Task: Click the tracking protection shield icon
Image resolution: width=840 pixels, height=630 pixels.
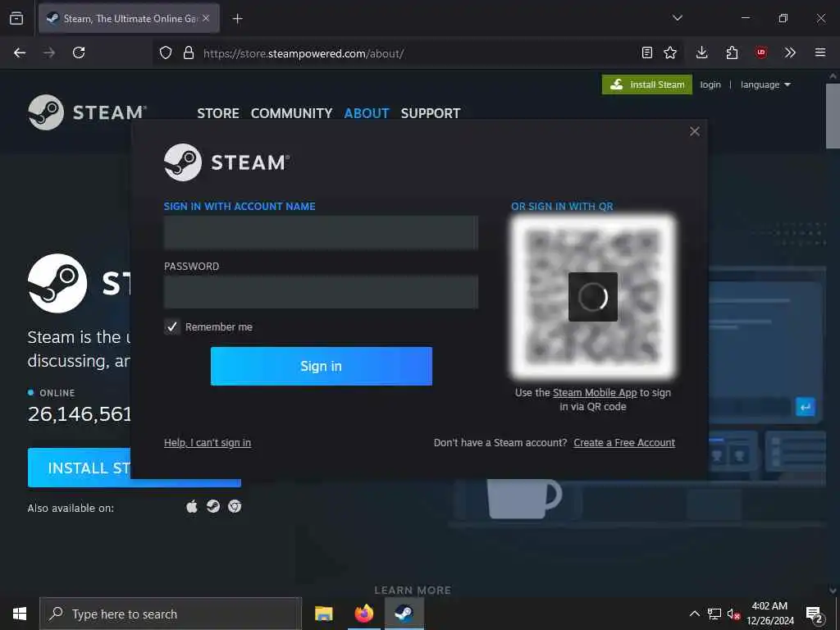Action: [x=166, y=53]
